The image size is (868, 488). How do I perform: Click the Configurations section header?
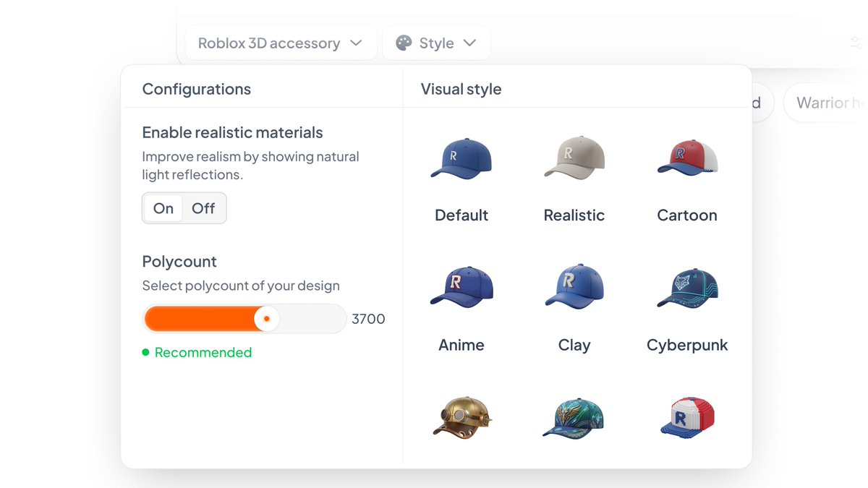196,88
